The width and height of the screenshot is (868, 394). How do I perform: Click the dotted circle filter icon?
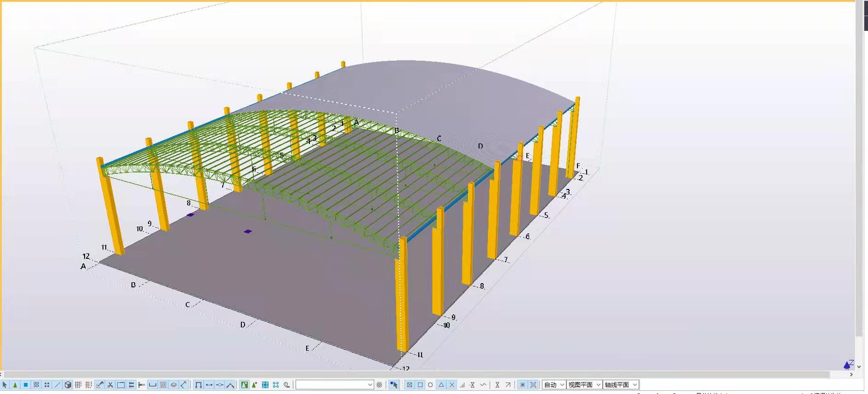coord(379,385)
